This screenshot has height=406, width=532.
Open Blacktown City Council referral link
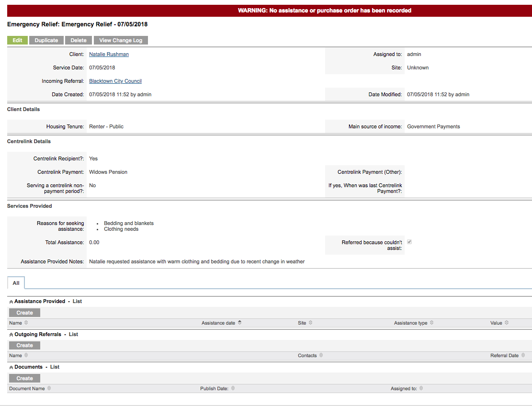tap(115, 81)
